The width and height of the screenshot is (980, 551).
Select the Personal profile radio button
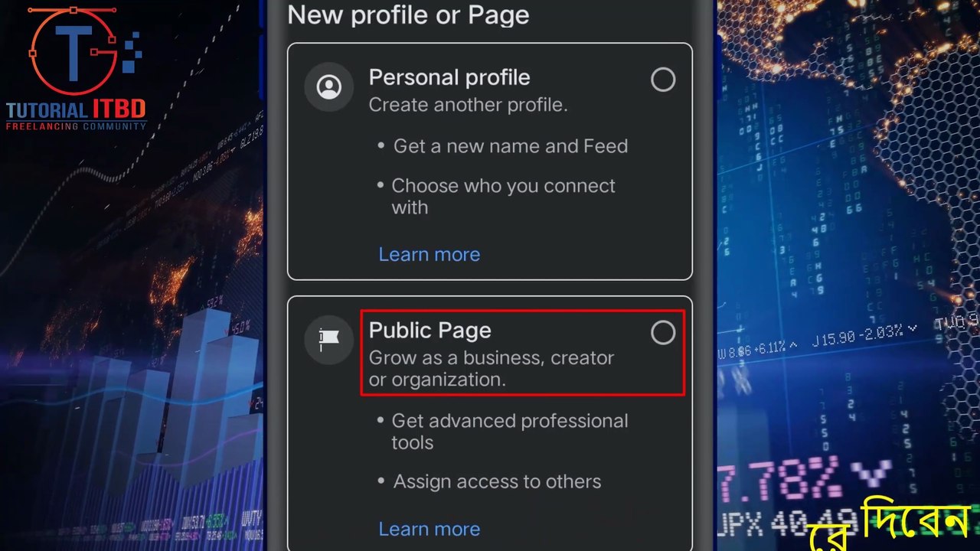tap(663, 80)
